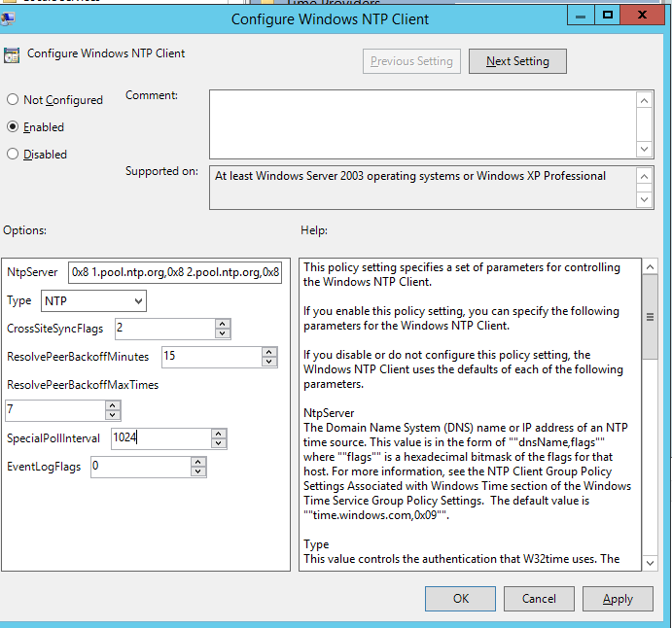Viewport: 672px width, 628px height.
Task: Click the Help pane scroll up arrow
Action: (x=650, y=267)
